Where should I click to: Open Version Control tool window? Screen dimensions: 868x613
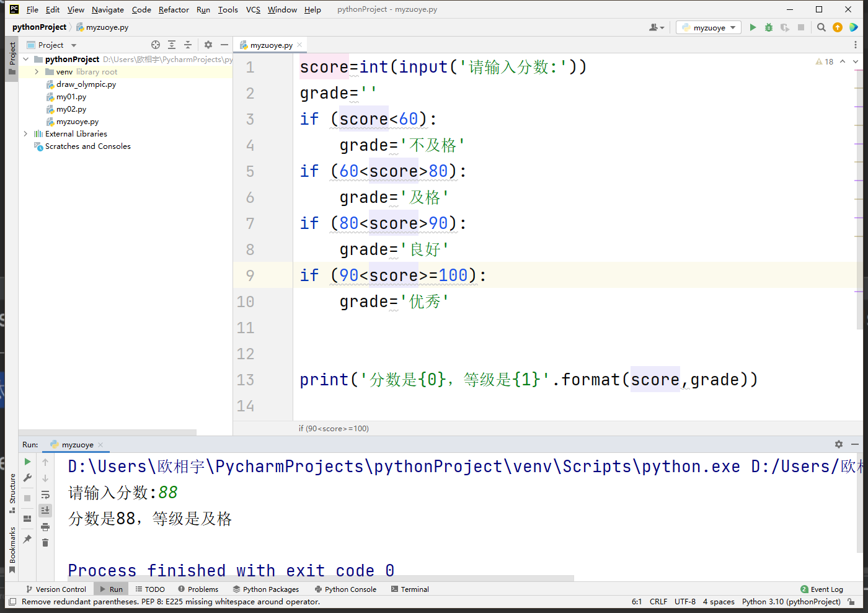(56, 589)
